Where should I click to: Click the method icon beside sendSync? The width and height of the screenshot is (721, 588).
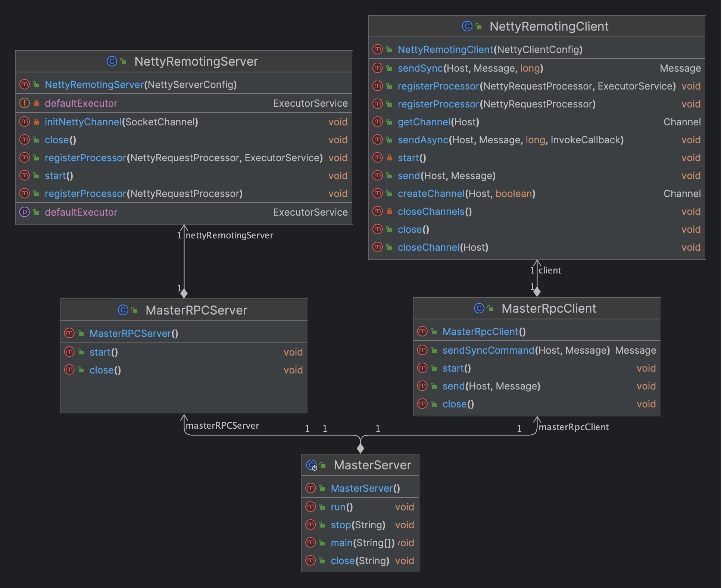pos(378,68)
